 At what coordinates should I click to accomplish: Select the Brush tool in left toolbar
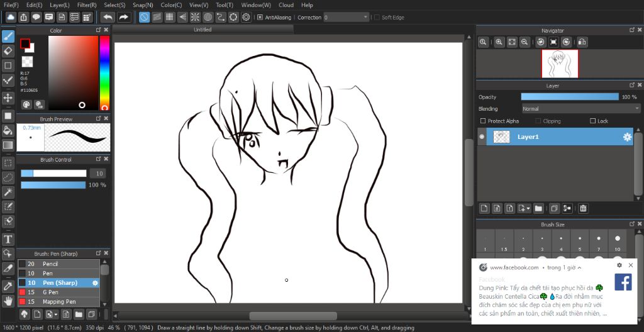pos(8,36)
